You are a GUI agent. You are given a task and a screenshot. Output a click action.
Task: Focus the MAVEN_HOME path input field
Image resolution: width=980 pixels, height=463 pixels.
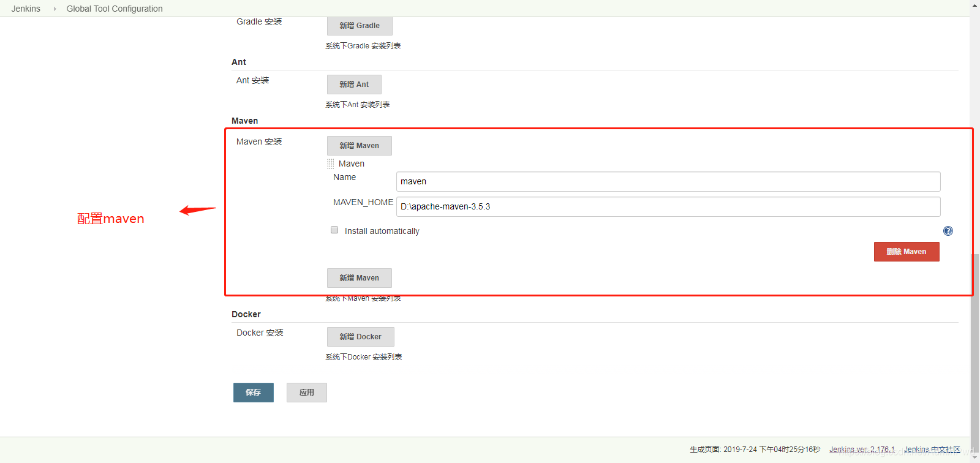[668, 207]
